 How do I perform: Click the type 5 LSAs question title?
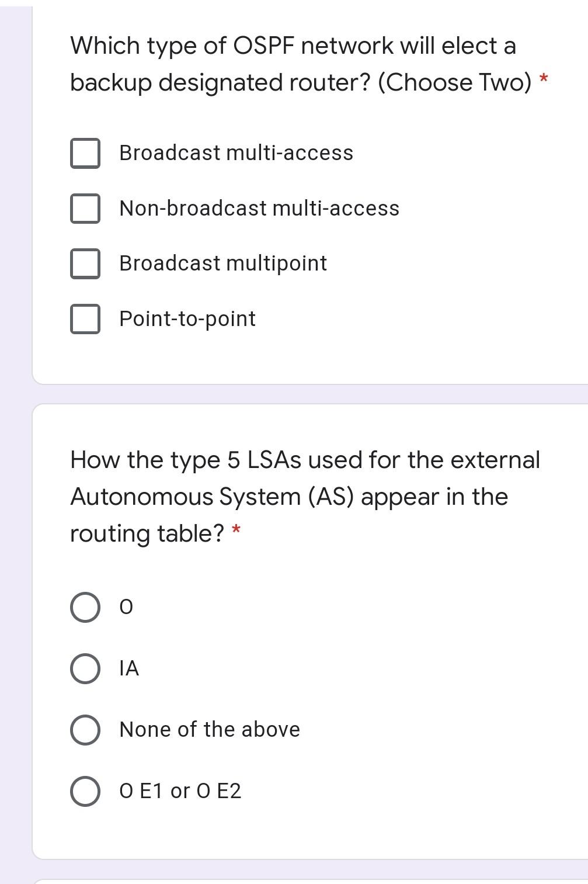(x=304, y=495)
